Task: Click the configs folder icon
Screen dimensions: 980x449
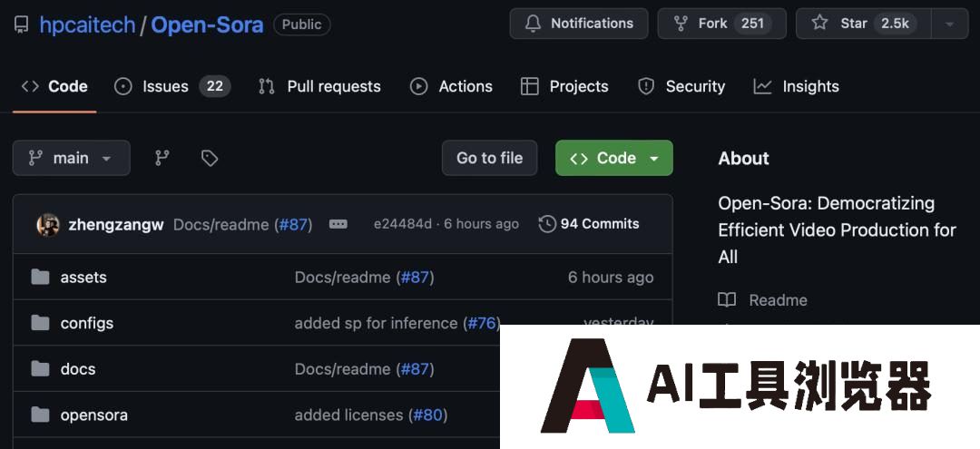Action: coord(40,323)
